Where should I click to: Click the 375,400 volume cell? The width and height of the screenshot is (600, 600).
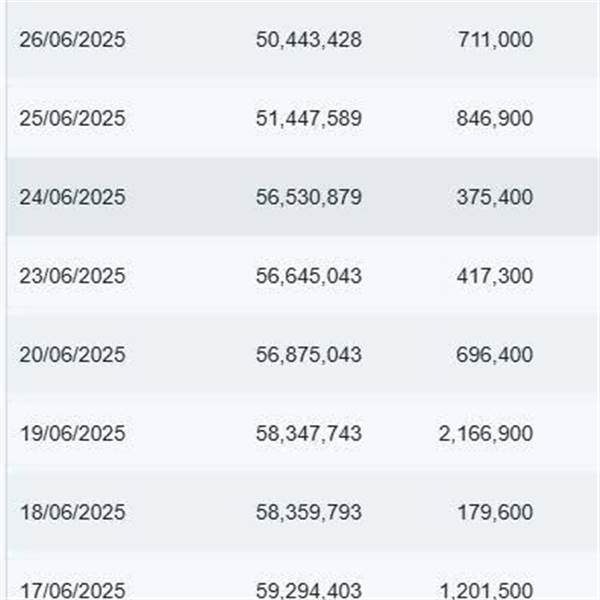(x=494, y=197)
